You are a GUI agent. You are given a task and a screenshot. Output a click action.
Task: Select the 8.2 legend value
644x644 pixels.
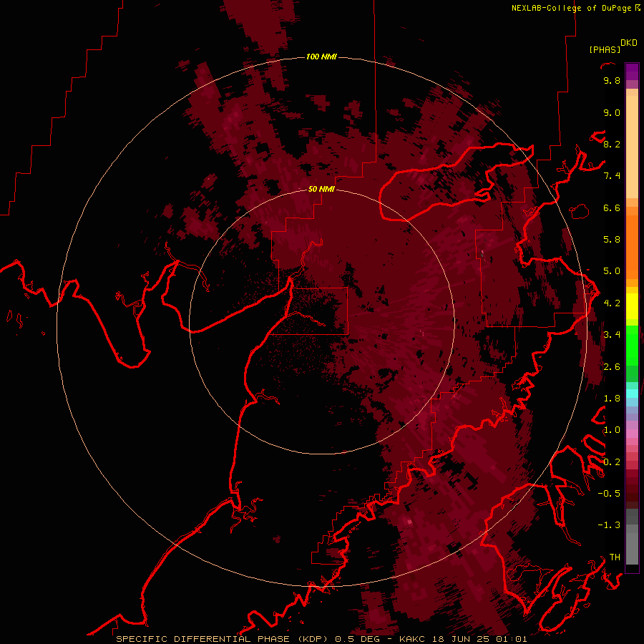pos(612,144)
